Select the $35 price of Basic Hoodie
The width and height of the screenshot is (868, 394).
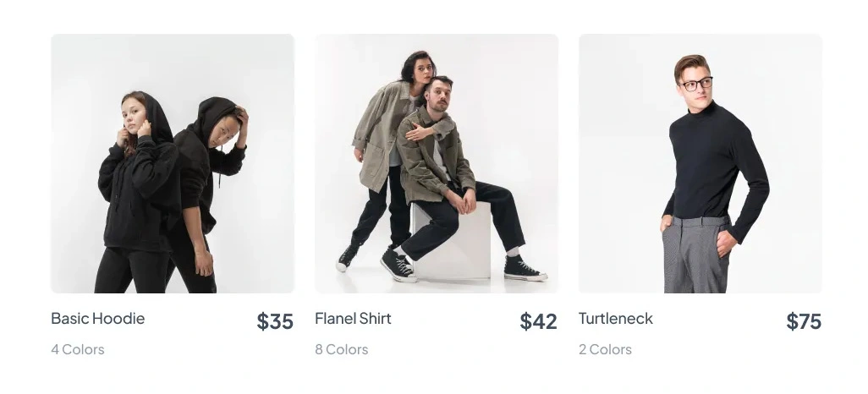coord(275,321)
